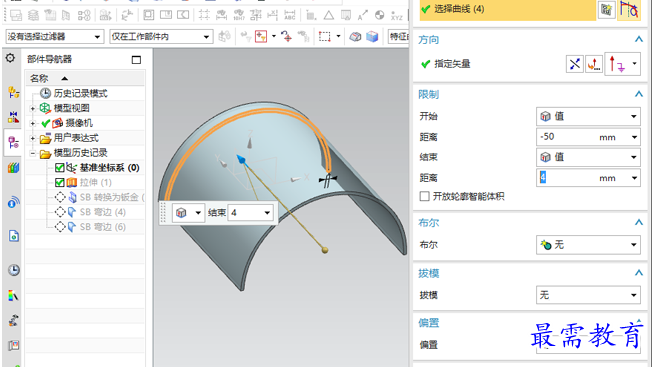Select Extrude (1) feature row

(96, 182)
